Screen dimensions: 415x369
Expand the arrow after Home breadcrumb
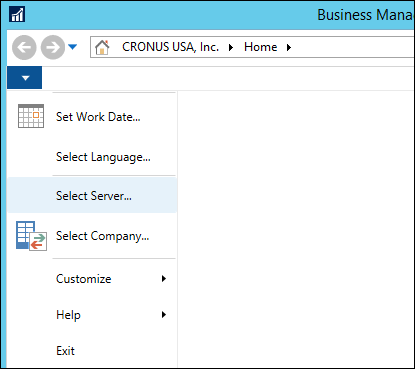(289, 48)
